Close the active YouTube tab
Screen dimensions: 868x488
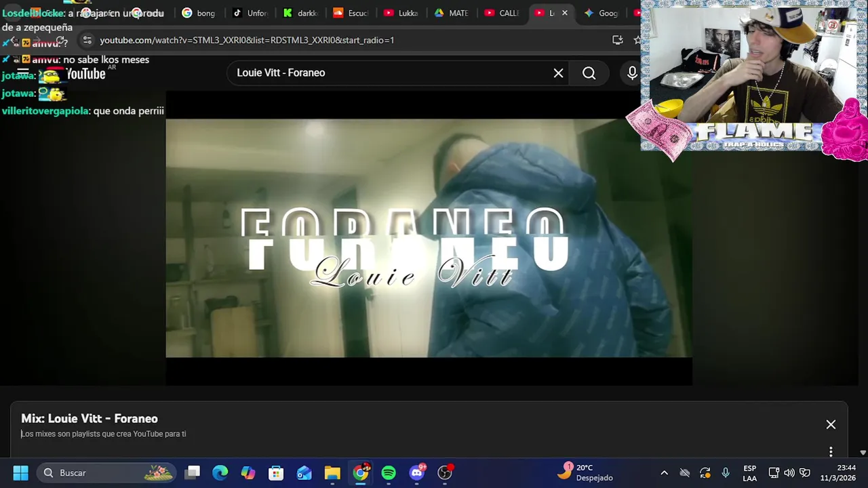pos(564,13)
